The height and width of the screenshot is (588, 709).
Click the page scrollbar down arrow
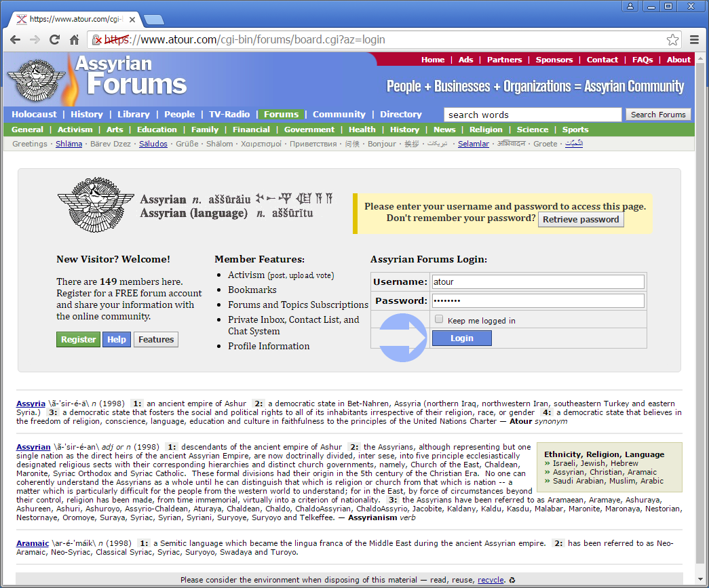click(x=700, y=579)
